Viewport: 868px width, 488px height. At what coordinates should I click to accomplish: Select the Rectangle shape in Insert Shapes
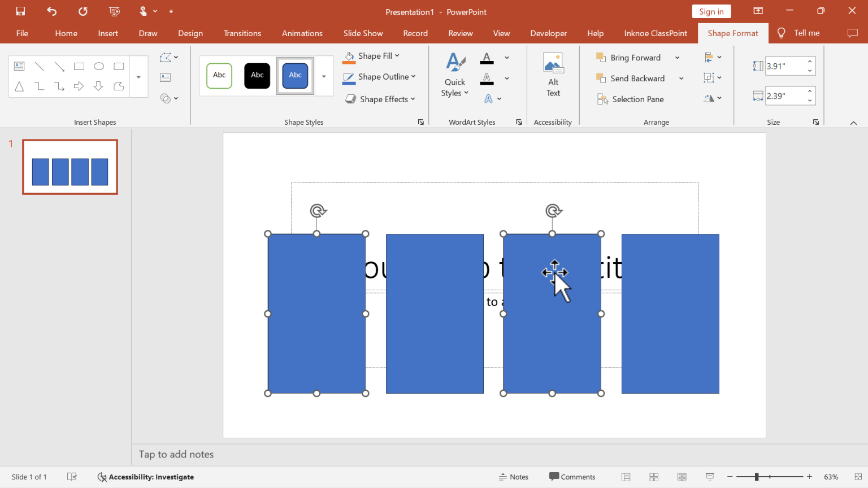coord(79,66)
